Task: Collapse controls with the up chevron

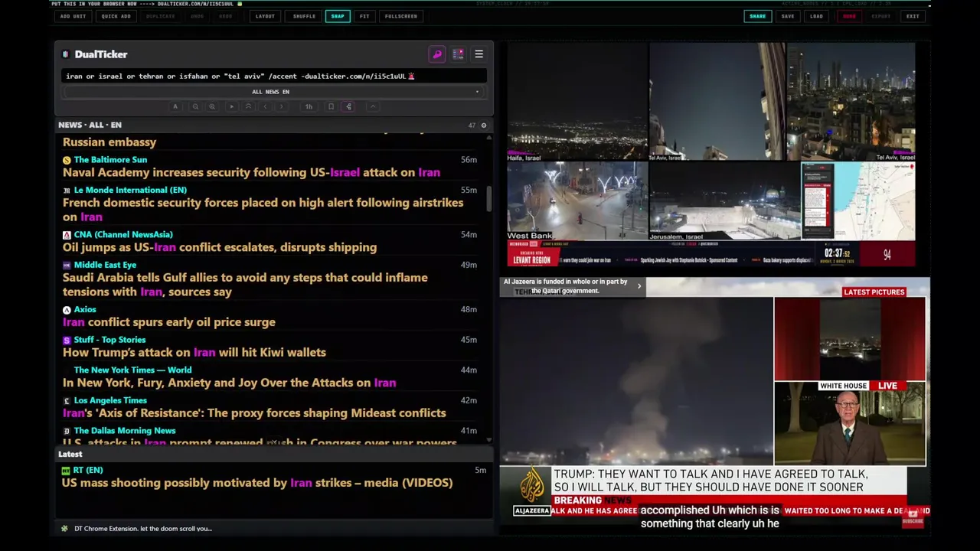Action: point(373,106)
